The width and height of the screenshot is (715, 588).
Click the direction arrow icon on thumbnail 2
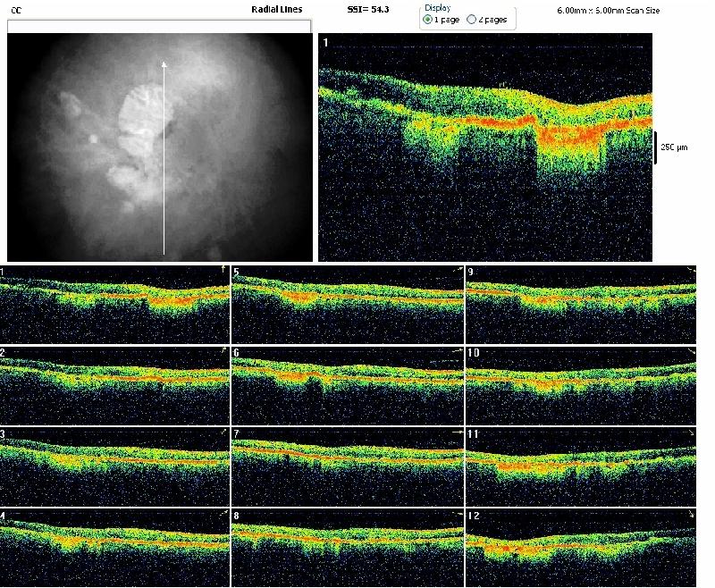(x=223, y=349)
